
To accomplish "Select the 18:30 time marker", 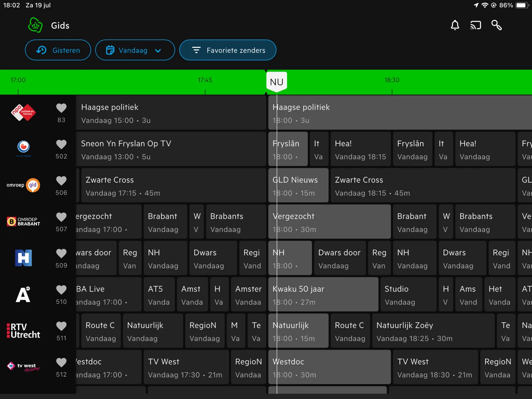I will [x=392, y=80].
